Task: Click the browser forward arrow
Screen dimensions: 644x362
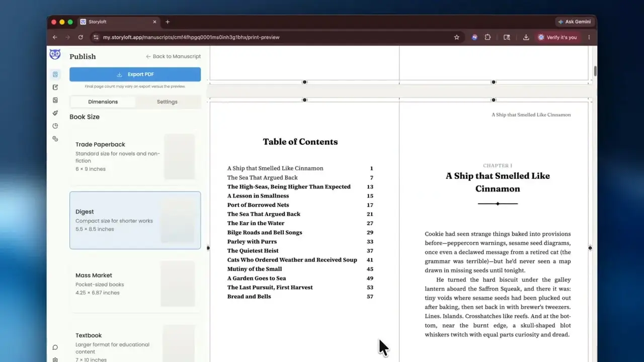Action: click(x=68, y=37)
